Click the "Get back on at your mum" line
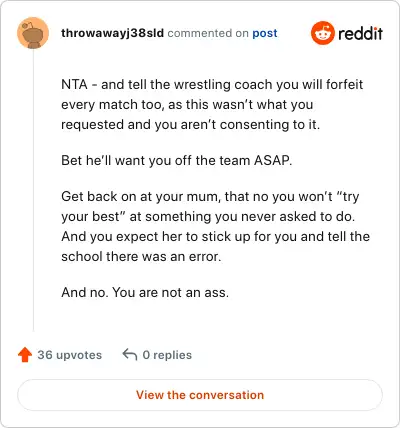The height and width of the screenshot is (428, 400). point(210,197)
